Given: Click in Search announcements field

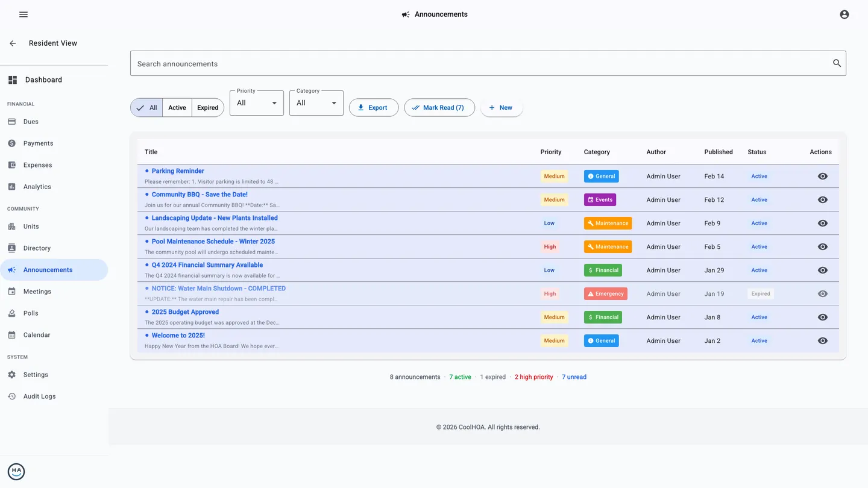Looking at the screenshot, I should [488, 63].
